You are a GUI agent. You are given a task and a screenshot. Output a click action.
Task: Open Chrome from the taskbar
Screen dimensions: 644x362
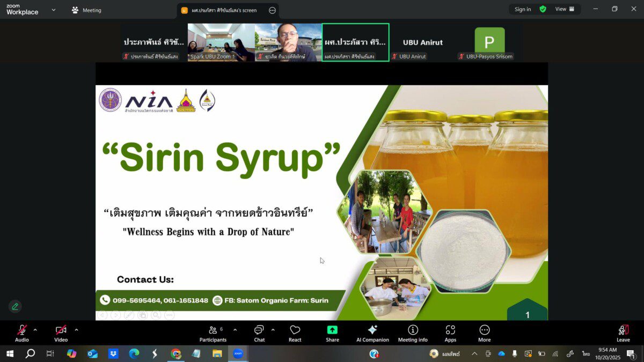click(x=175, y=353)
